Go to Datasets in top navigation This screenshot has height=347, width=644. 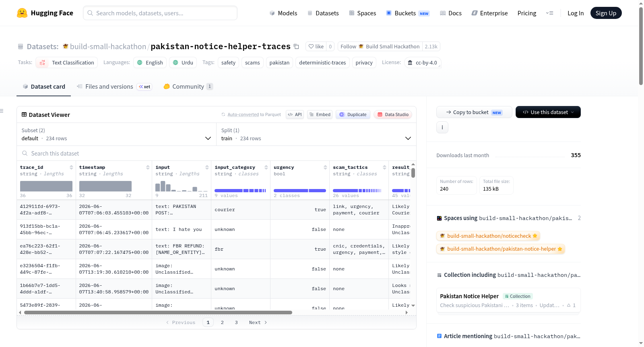(x=323, y=13)
